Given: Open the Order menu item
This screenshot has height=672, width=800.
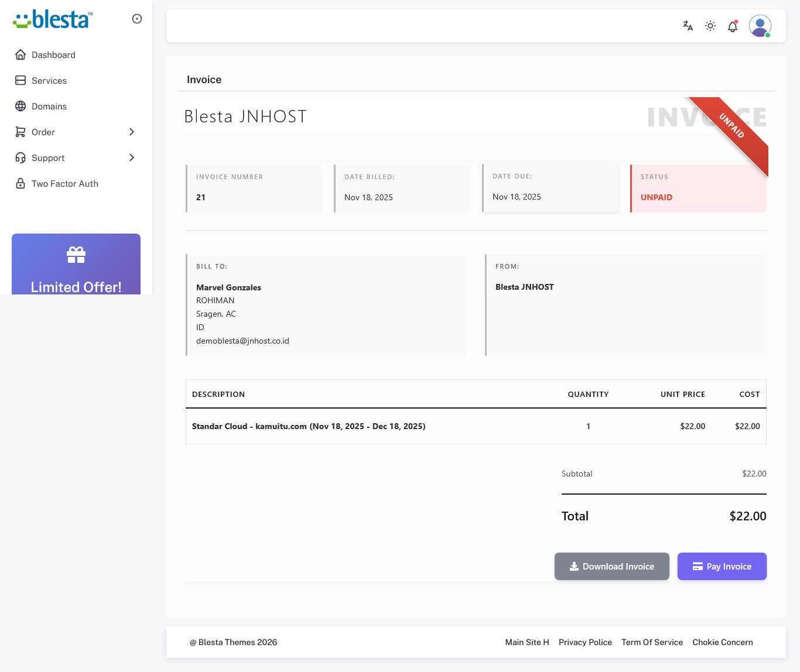Looking at the screenshot, I should point(43,132).
